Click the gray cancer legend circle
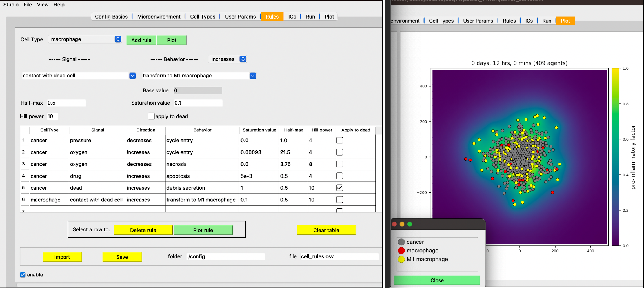Screen dimensions: 644x288 click(401, 242)
